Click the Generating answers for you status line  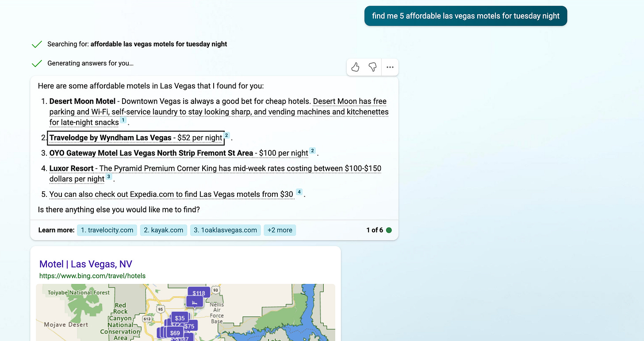tap(90, 63)
